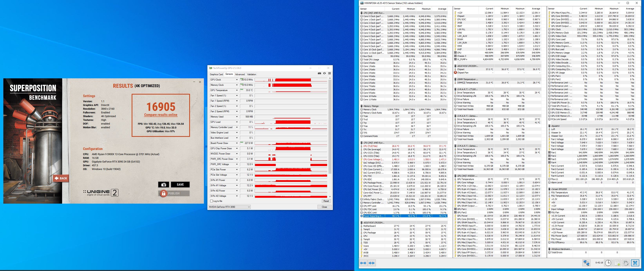Click the Reset button in GPU-Z

[x=326, y=201]
